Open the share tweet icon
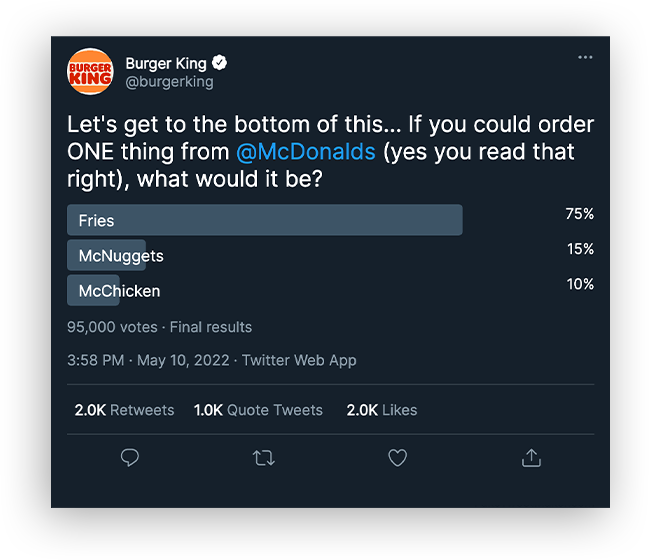Image resolution: width=649 pixels, height=560 pixels. click(x=531, y=458)
